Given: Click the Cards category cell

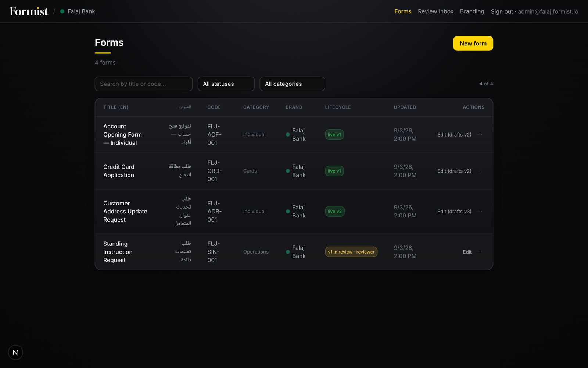Looking at the screenshot, I should click(x=250, y=171).
